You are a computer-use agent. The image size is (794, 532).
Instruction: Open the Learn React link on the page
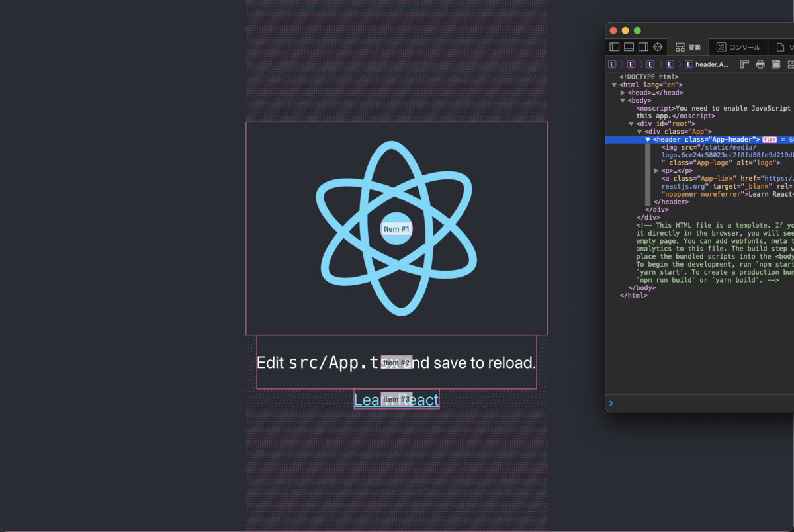[x=396, y=400]
